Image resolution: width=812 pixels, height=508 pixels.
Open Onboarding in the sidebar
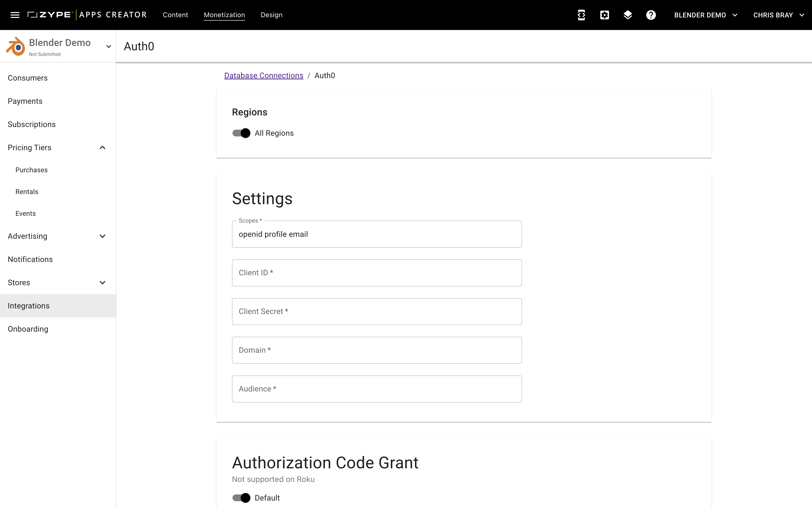click(58, 329)
